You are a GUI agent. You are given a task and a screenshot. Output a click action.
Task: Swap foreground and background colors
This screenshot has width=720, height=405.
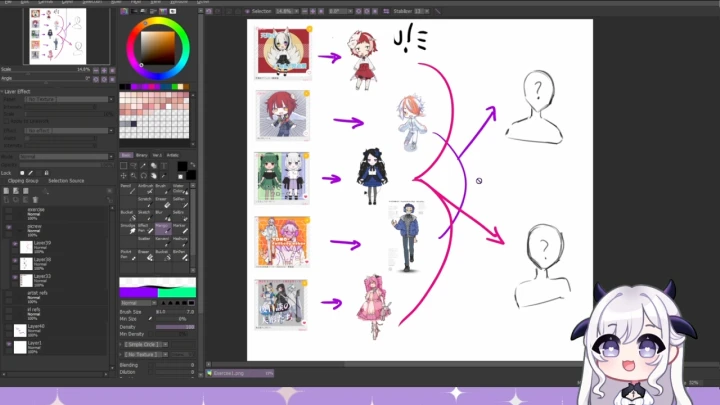(x=193, y=165)
